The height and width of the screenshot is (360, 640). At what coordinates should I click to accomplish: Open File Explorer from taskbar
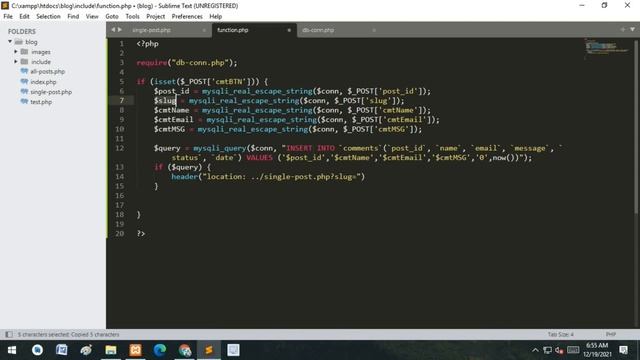(111, 350)
